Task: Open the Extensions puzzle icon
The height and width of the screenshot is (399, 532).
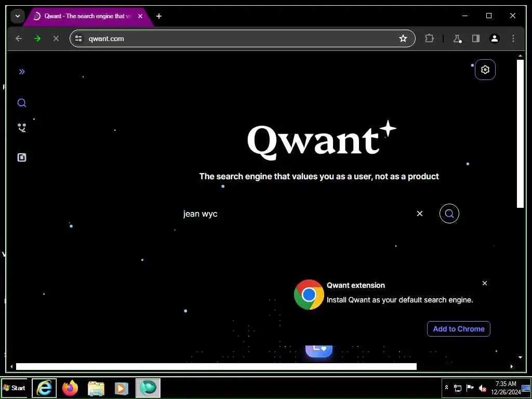Action: coord(429,38)
